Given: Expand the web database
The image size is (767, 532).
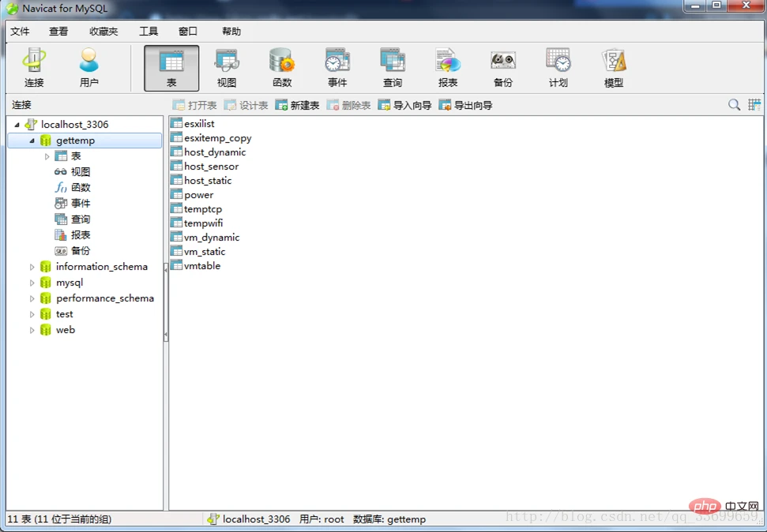Looking at the screenshot, I should pos(32,330).
